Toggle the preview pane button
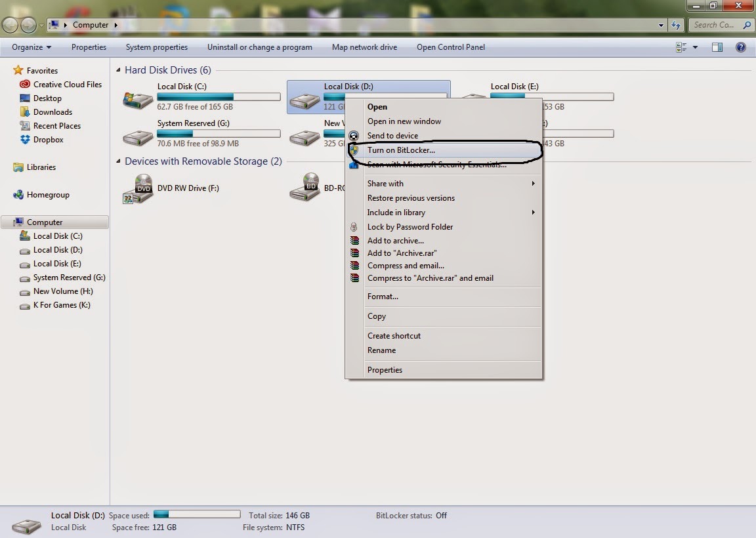Viewport: 756px width, 538px height. pos(717,47)
